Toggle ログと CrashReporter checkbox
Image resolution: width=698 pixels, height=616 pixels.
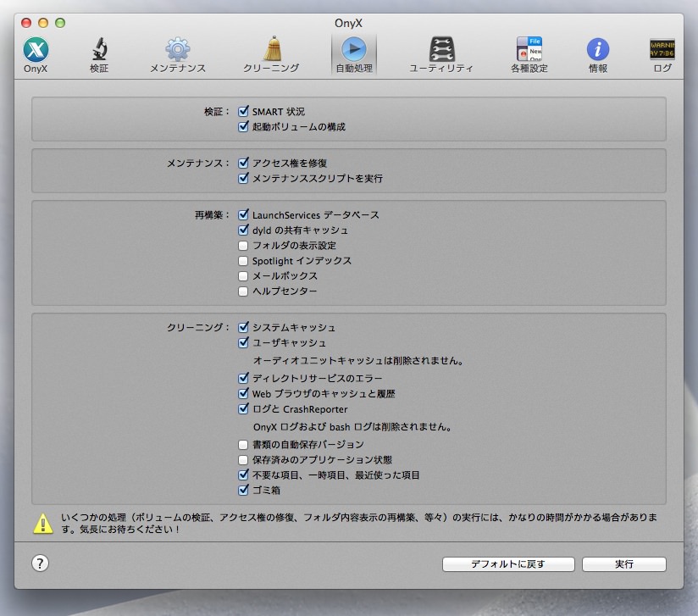point(243,409)
